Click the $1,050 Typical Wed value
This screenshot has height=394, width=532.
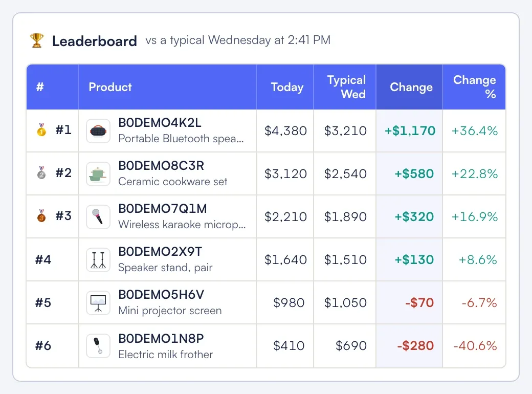pyautogui.click(x=345, y=303)
